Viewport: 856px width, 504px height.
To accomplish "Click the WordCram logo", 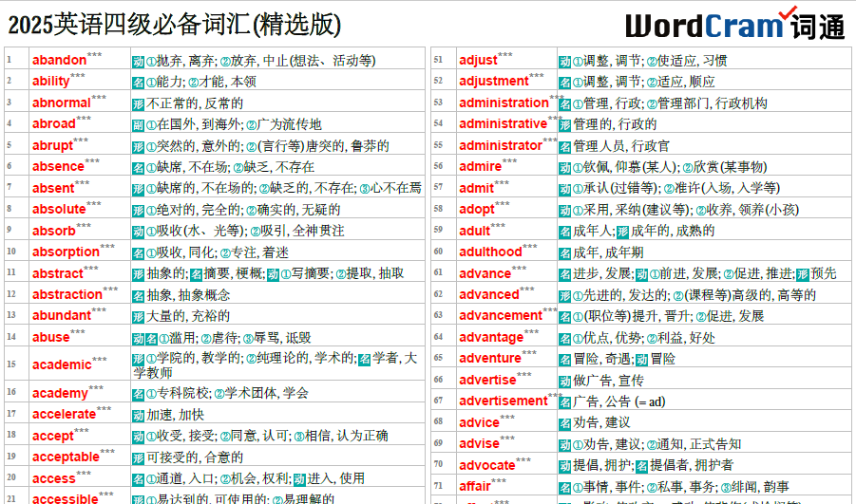I will click(x=734, y=24).
